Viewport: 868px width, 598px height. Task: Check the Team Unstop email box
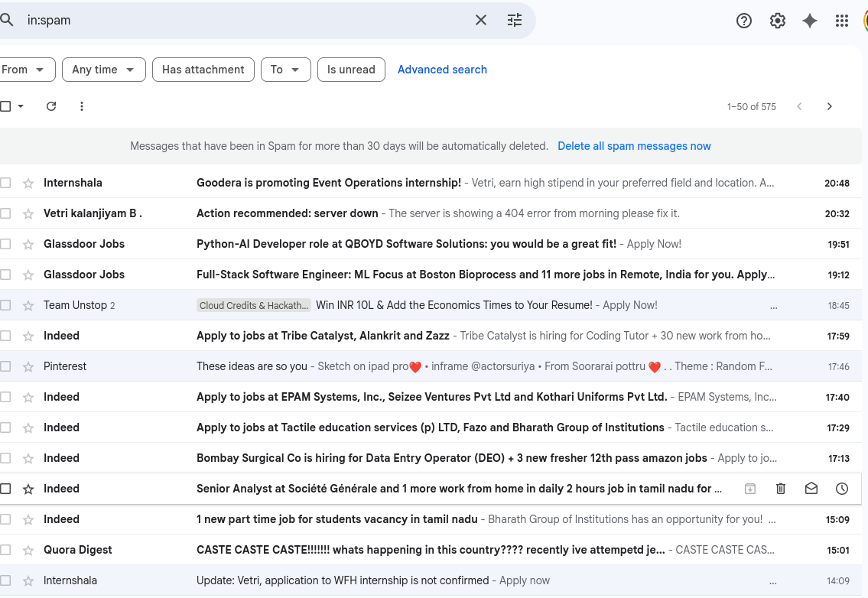[5, 305]
